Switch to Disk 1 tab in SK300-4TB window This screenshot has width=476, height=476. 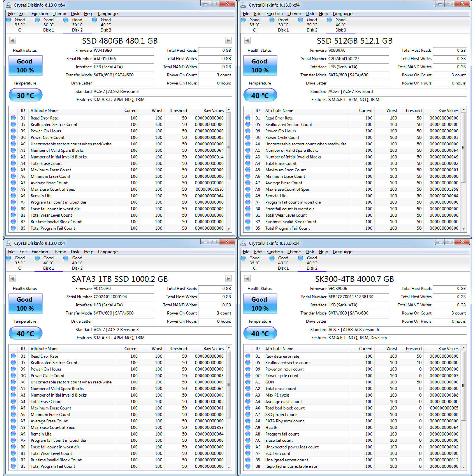point(283,263)
